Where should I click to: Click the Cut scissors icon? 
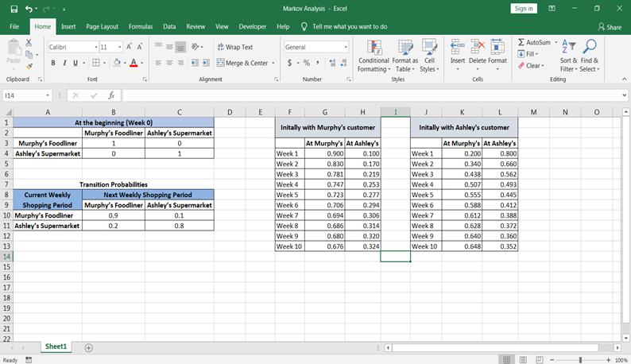(x=29, y=43)
